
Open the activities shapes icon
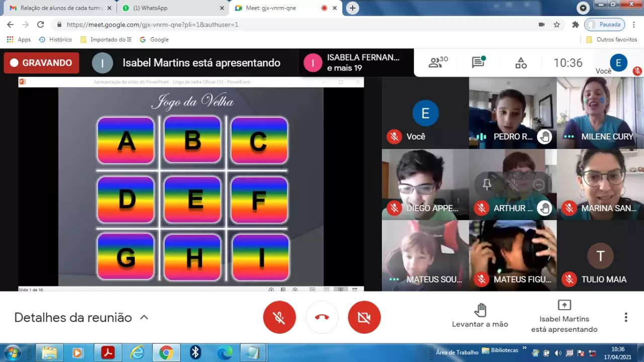(x=521, y=63)
